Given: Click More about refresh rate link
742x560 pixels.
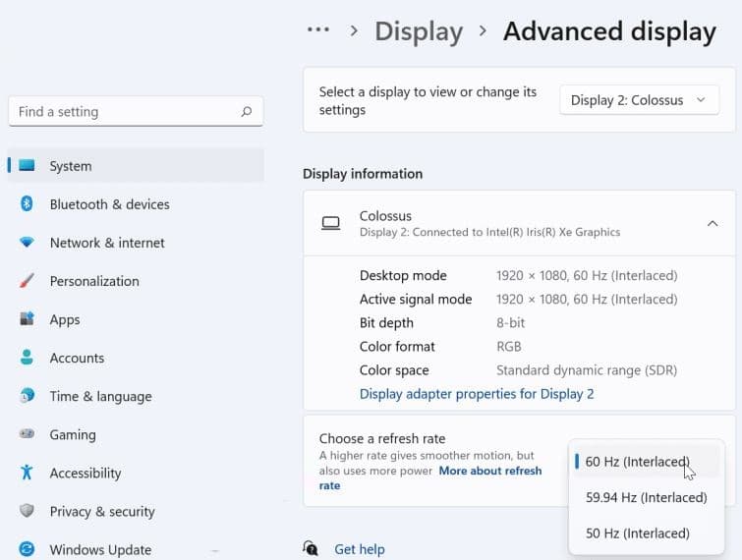Looking at the screenshot, I should tap(489, 472).
